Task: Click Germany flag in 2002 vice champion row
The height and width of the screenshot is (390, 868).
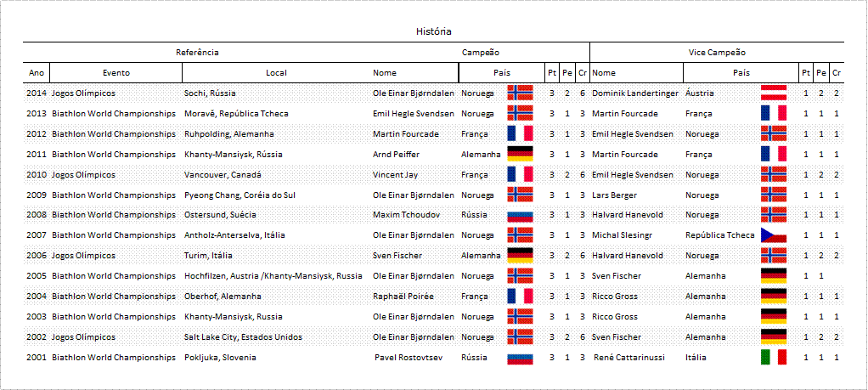Action: 774,336
